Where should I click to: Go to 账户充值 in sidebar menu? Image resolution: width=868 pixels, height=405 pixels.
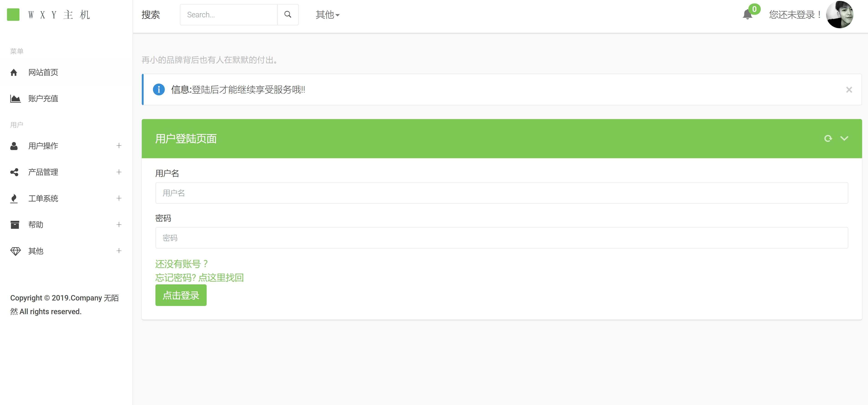click(x=43, y=99)
